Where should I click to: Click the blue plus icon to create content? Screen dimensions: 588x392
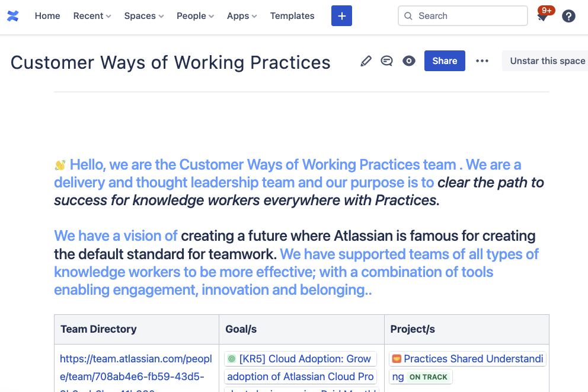341,15
